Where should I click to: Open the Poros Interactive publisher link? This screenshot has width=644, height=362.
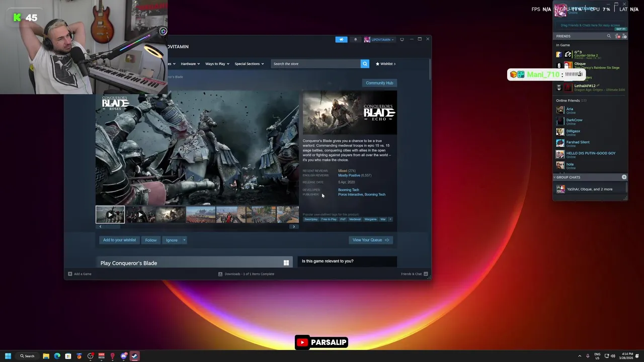coord(350,195)
